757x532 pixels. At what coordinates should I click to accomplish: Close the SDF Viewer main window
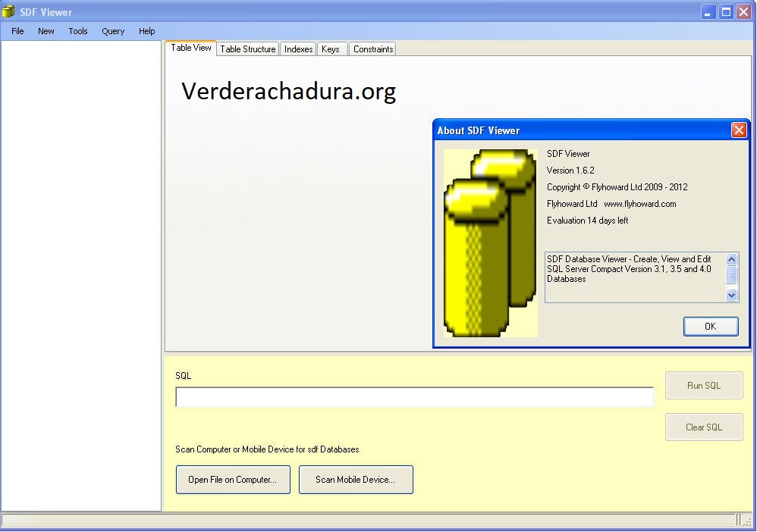coord(743,12)
